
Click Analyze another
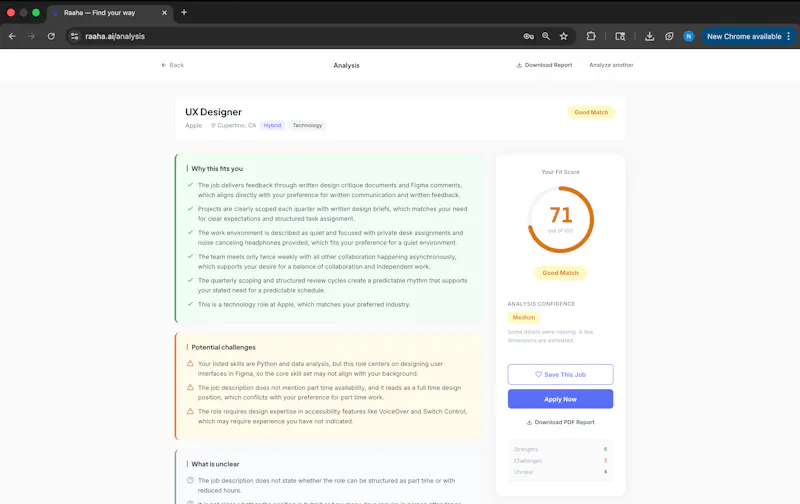point(611,65)
